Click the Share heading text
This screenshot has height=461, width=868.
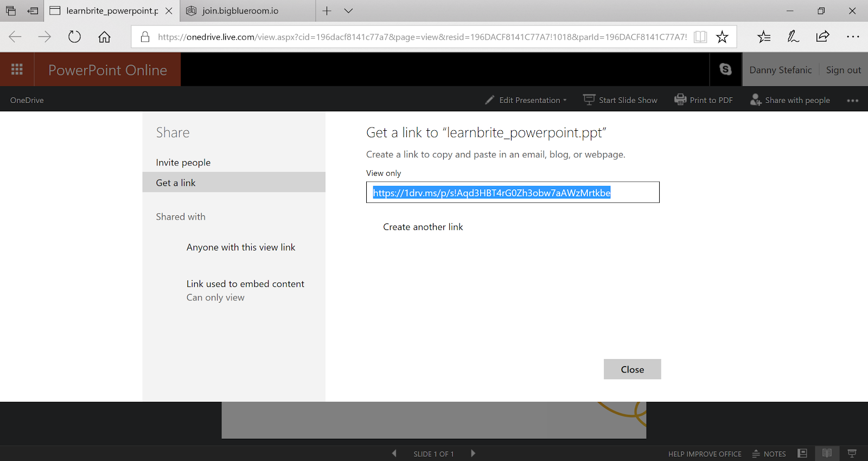[173, 132]
